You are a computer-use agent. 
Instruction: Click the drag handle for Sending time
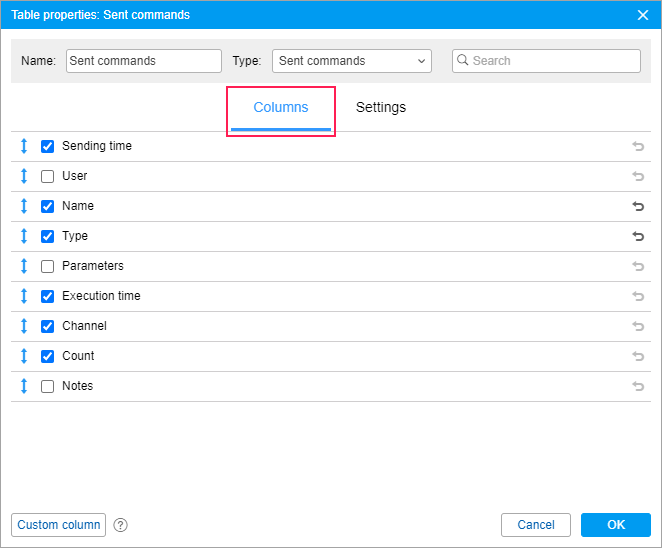point(24,146)
